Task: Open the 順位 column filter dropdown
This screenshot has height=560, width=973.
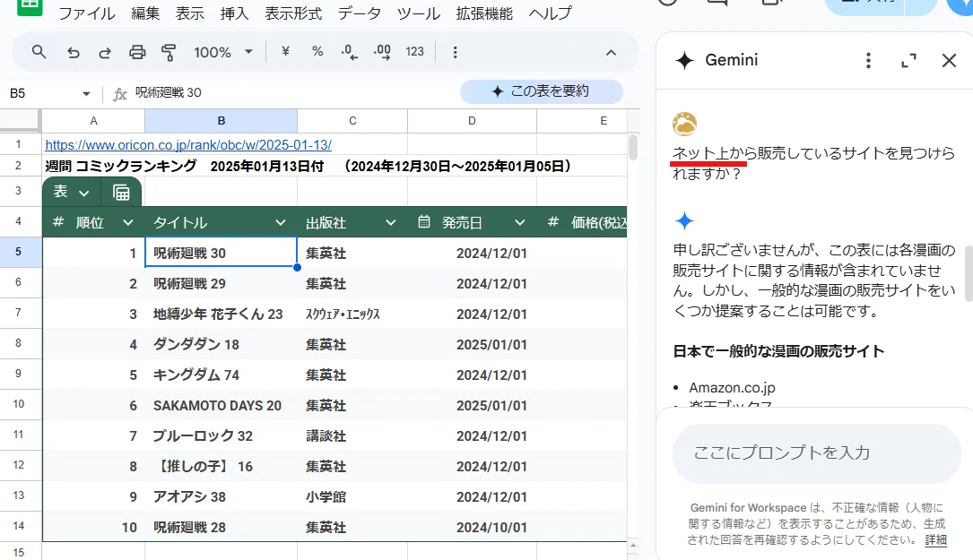Action: [128, 222]
